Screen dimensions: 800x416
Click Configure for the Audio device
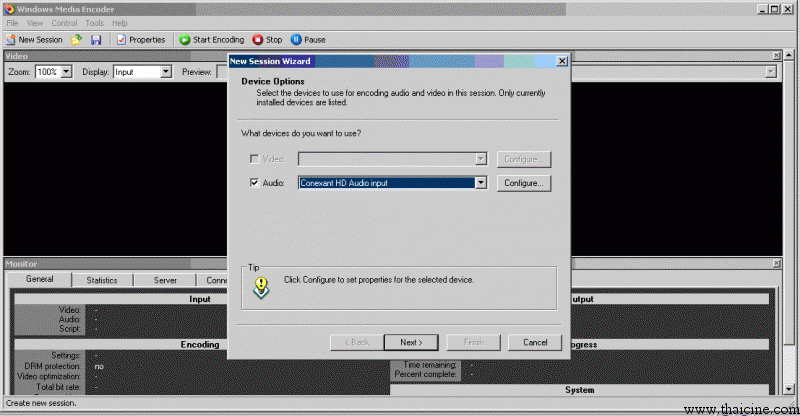(x=524, y=183)
